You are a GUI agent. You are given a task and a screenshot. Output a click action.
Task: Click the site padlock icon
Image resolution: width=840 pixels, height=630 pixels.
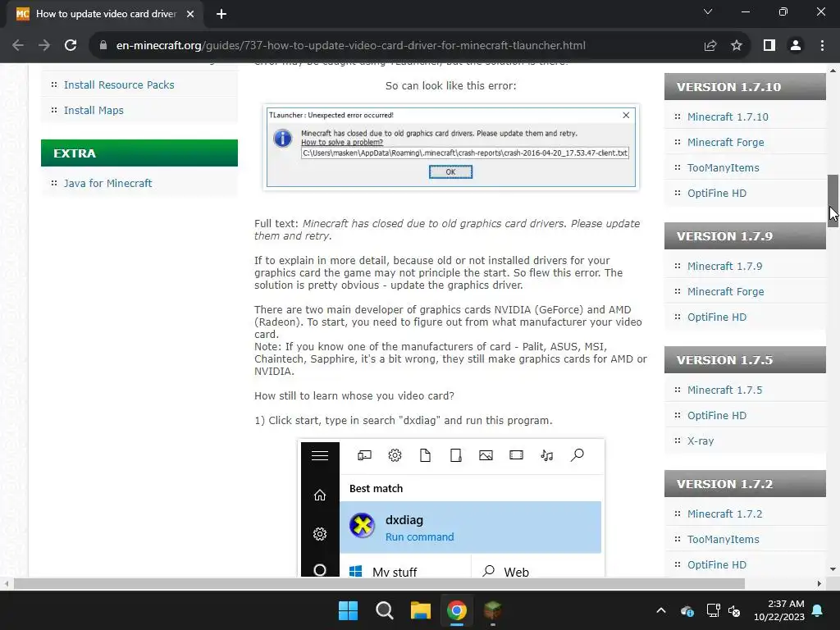pos(103,46)
